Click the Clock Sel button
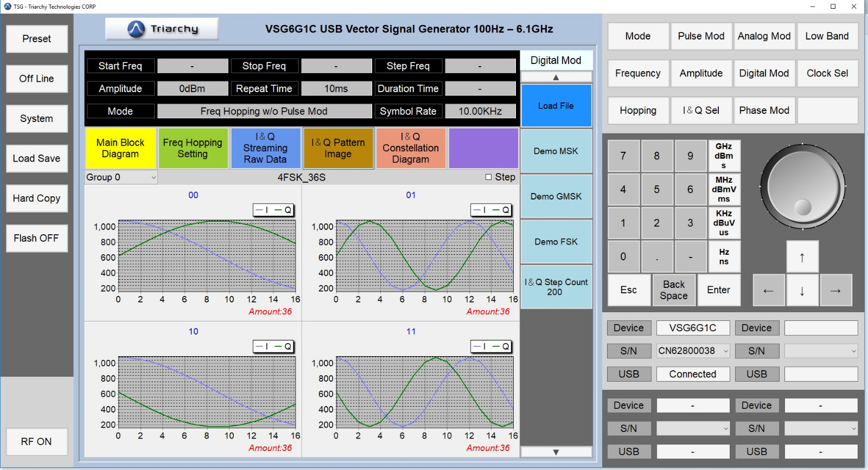 click(827, 73)
